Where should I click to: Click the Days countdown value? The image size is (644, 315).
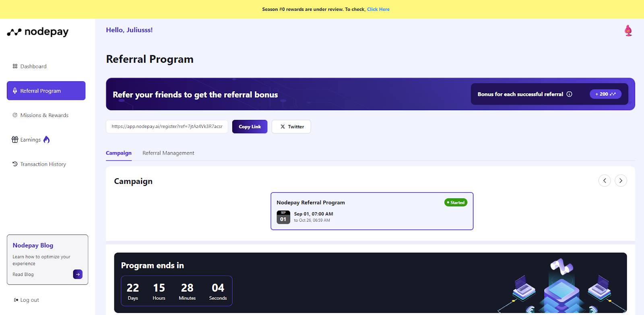click(x=133, y=288)
